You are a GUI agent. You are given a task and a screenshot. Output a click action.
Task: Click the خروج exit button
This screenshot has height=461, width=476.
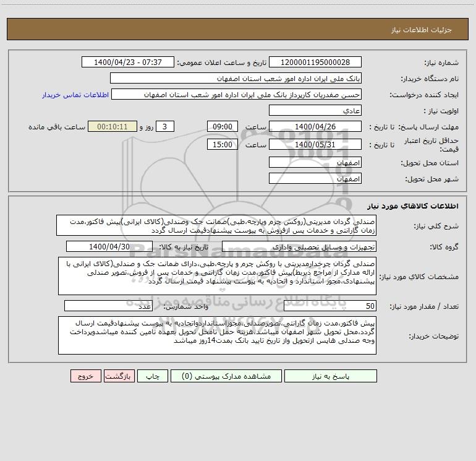coord(85,376)
